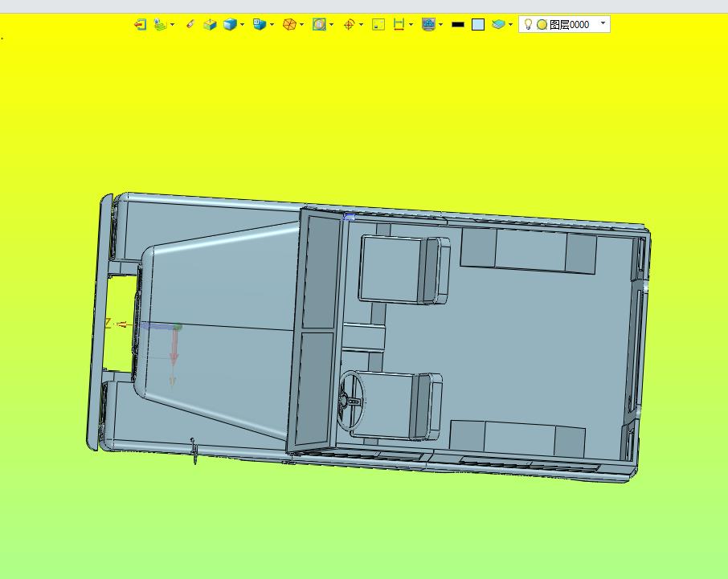Viewport: 728px width, 579px height.
Task: Open the stacked layers icon dropdown arrow
Action: point(510,24)
